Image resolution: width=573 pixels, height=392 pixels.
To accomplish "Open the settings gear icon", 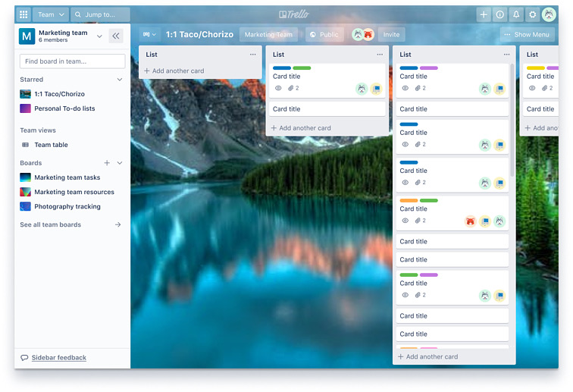I will 533,14.
